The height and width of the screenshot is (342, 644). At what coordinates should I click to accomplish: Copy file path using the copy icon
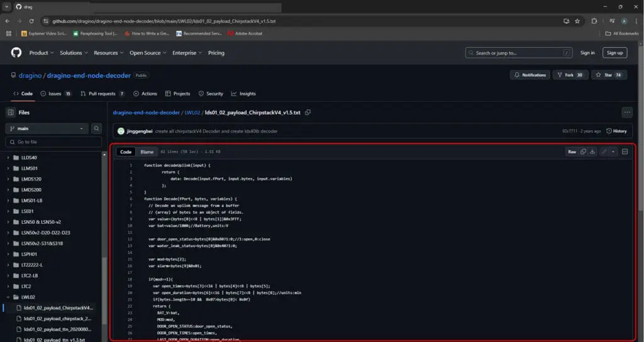(308, 113)
